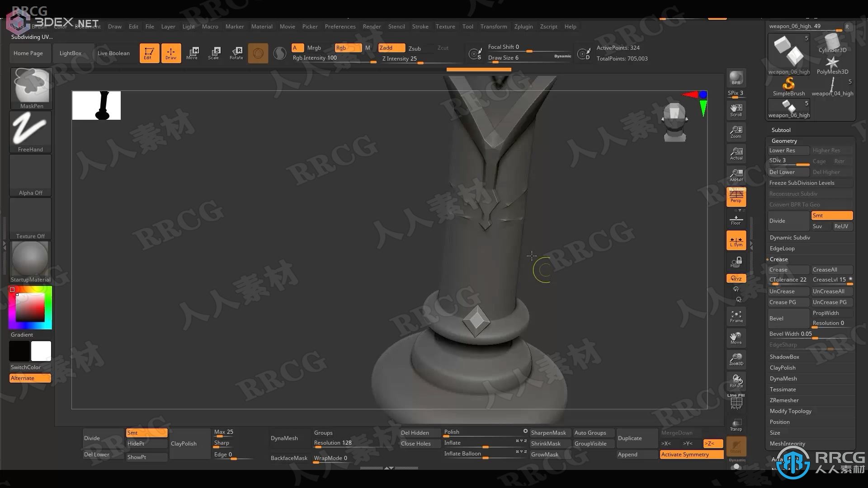Click the Draw tool icon
The width and height of the screenshot is (868, 488).
[170, 52]
